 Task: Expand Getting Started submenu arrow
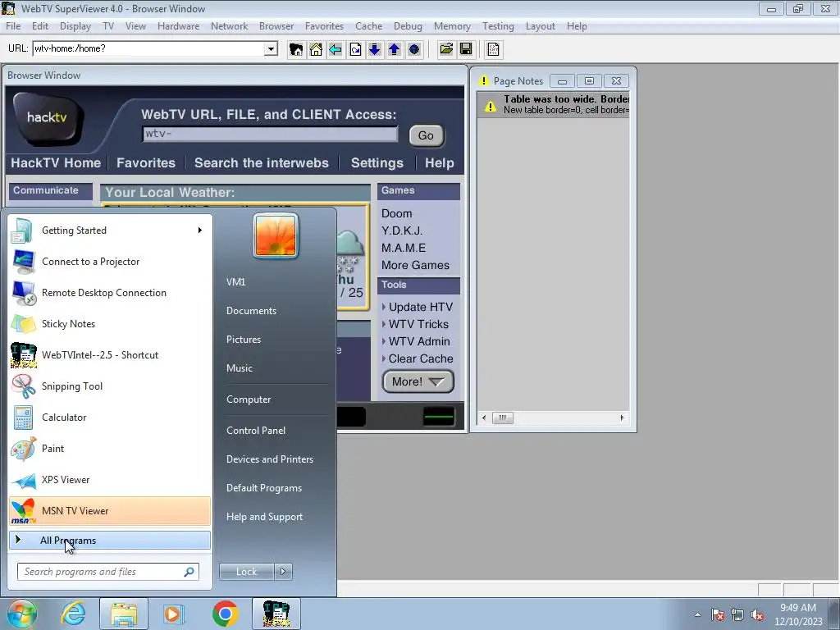[200, 231]
